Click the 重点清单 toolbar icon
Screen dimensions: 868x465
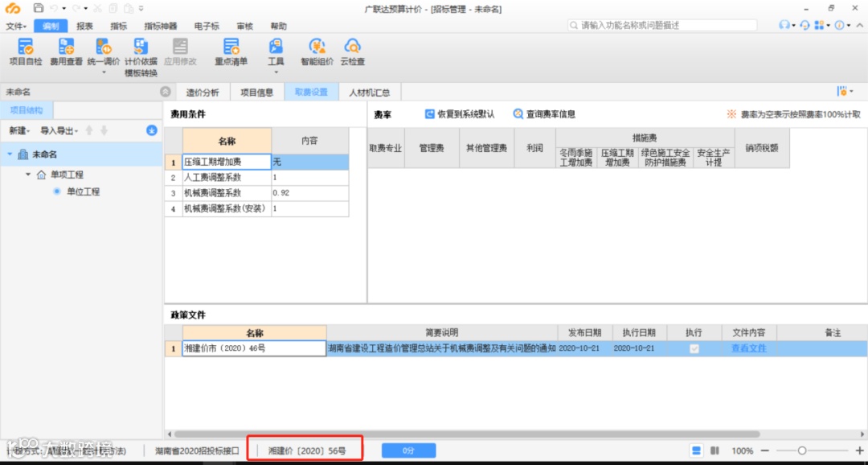[x=231, y=47]
